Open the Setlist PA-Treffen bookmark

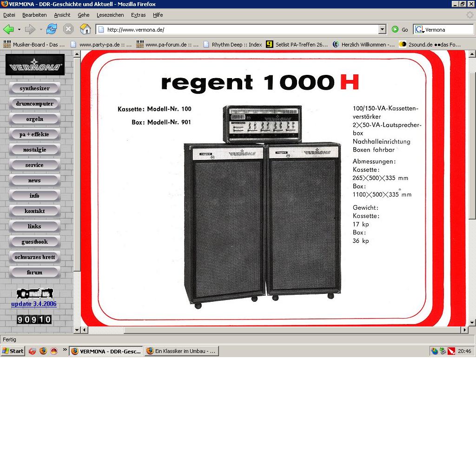(297, 45)
